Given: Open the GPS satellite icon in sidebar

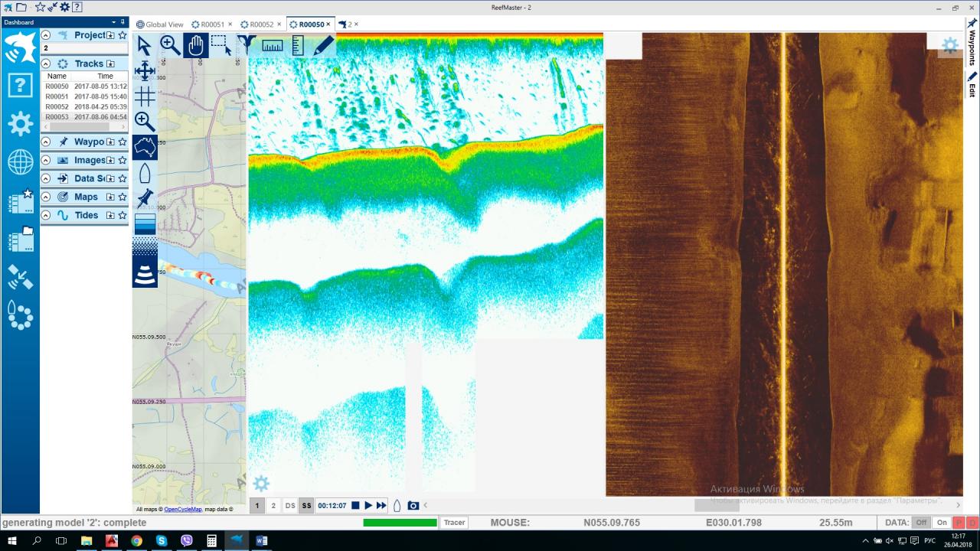Looking at the screenshot, I should [20, 278].
